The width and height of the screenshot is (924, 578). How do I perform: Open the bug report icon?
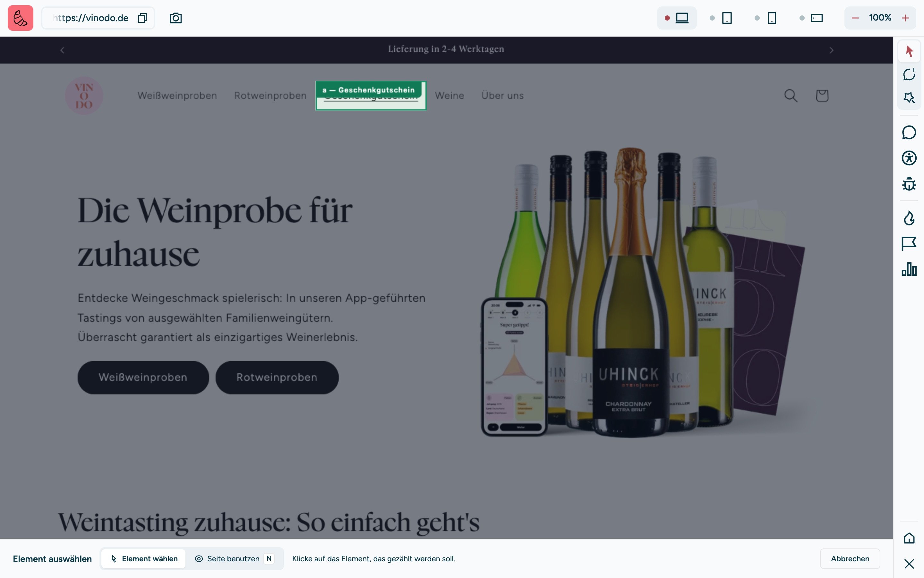[909, 183]
